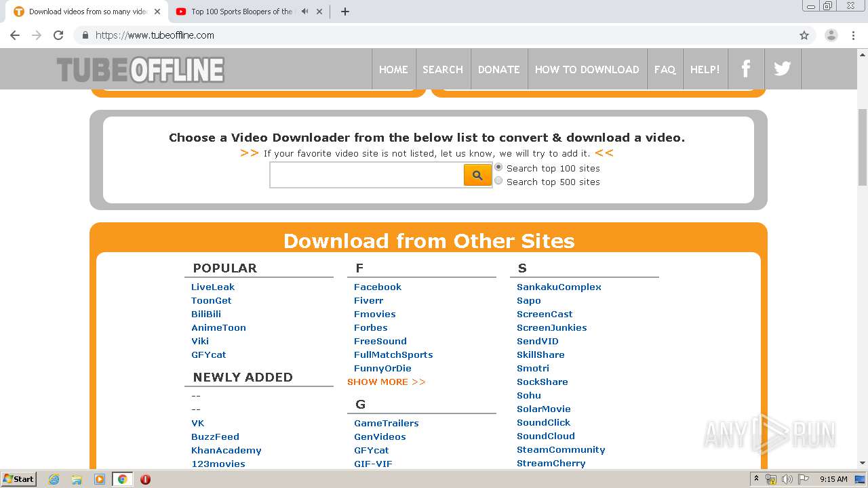Open the DONATE menu item

pos(499,69)
